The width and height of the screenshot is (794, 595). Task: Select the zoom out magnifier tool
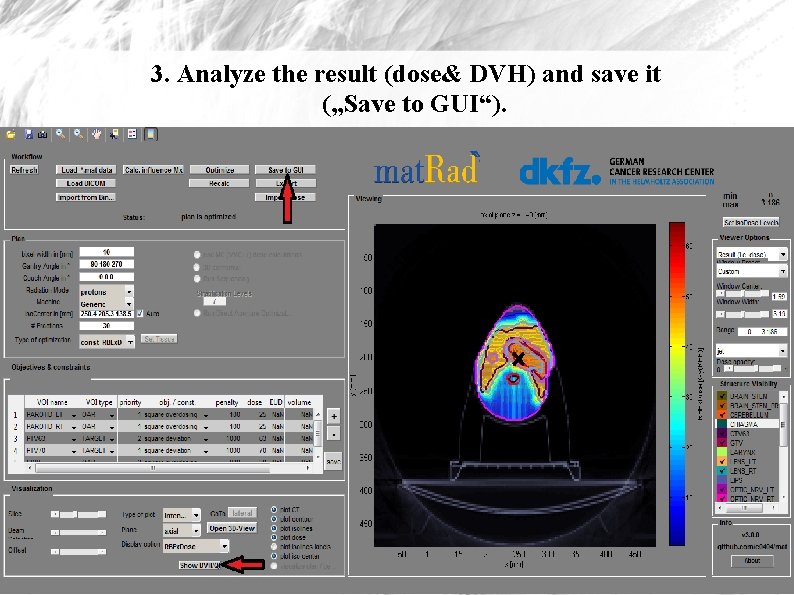pos(78,134)
